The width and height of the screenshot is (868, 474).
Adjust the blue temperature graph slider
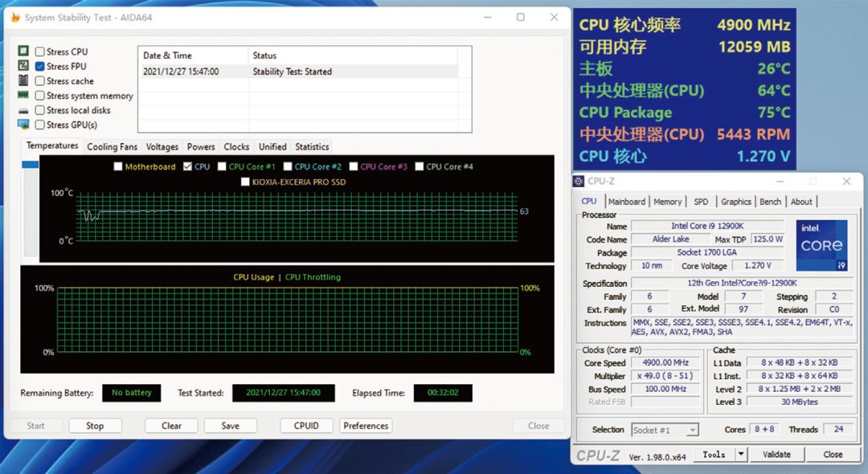coord(30,165)
